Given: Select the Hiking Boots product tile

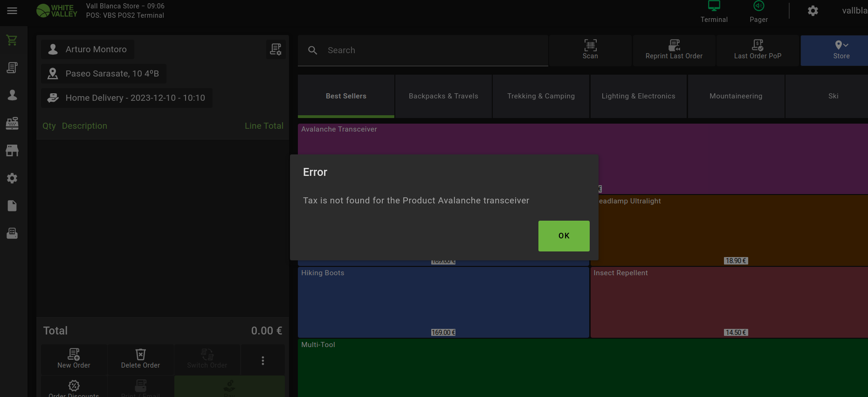Looking at the screenshot, I should pos(443,301).
